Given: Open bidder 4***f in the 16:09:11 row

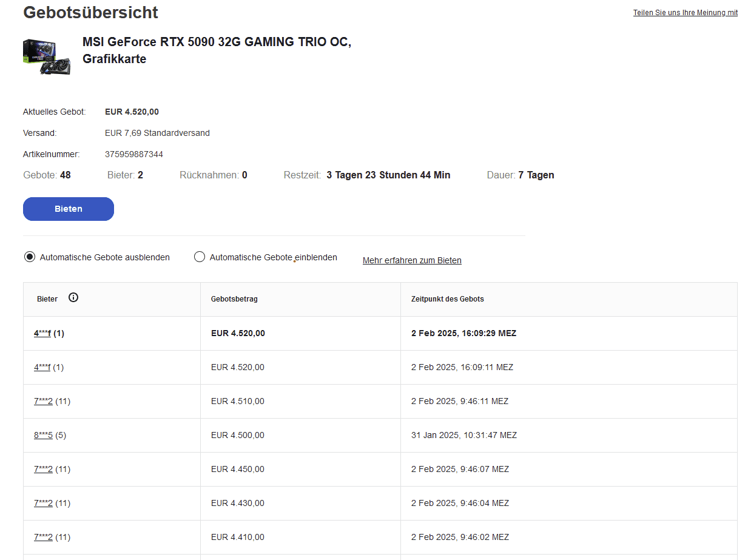Looking at the screenshot, I should (42, 367).
